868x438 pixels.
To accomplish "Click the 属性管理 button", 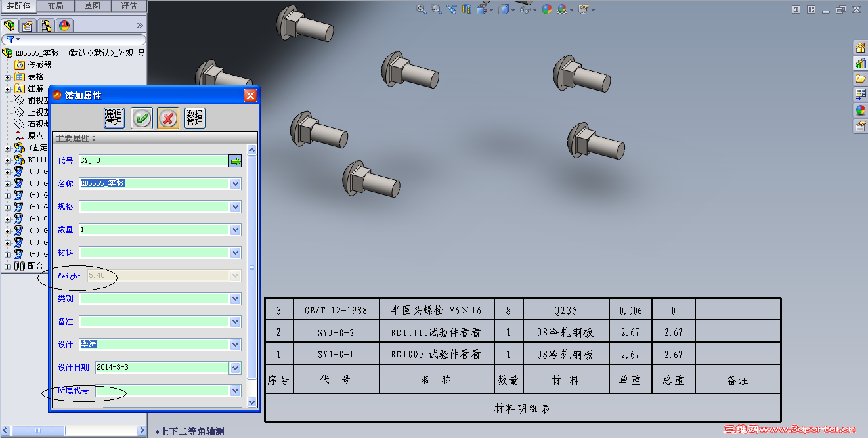I will pyautogui.click(x=114, y=118).
